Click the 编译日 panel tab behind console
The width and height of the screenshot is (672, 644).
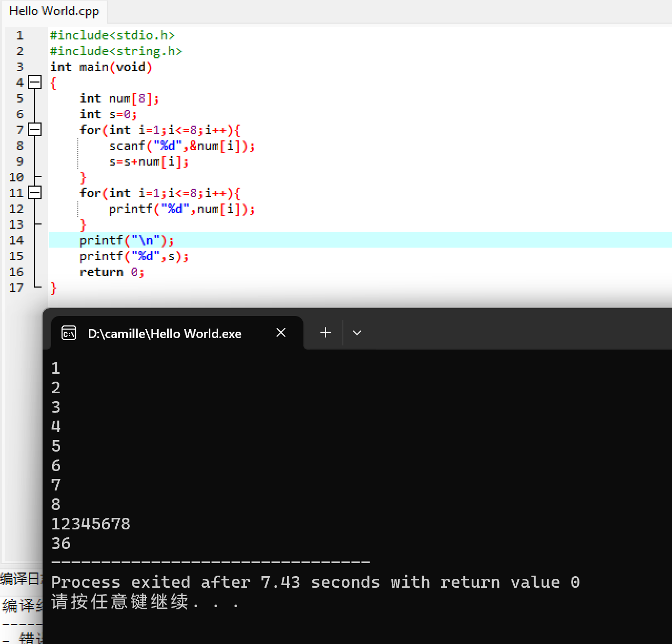(21, 579)
